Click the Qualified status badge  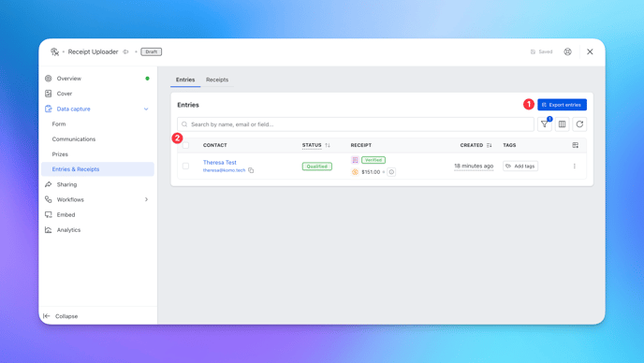click(317, 167)
